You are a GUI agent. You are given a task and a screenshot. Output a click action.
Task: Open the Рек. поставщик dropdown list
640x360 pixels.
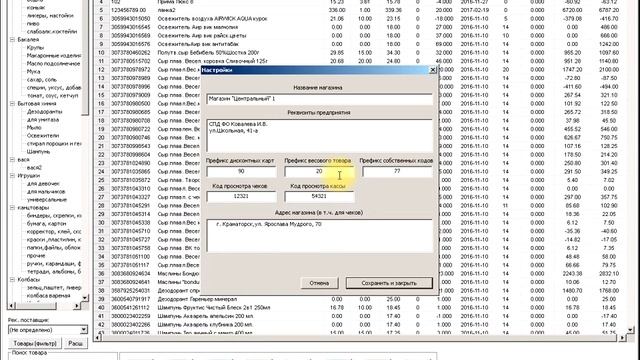pyautogui.click(x=83, y=330)
